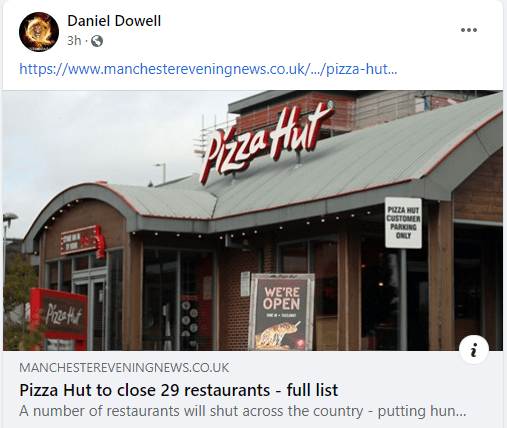Click the red entrance sign above door

83,240
